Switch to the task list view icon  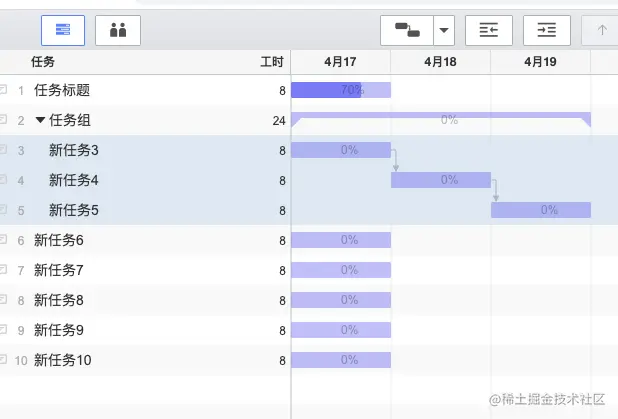pyautogui.click(x=63, y=30)
